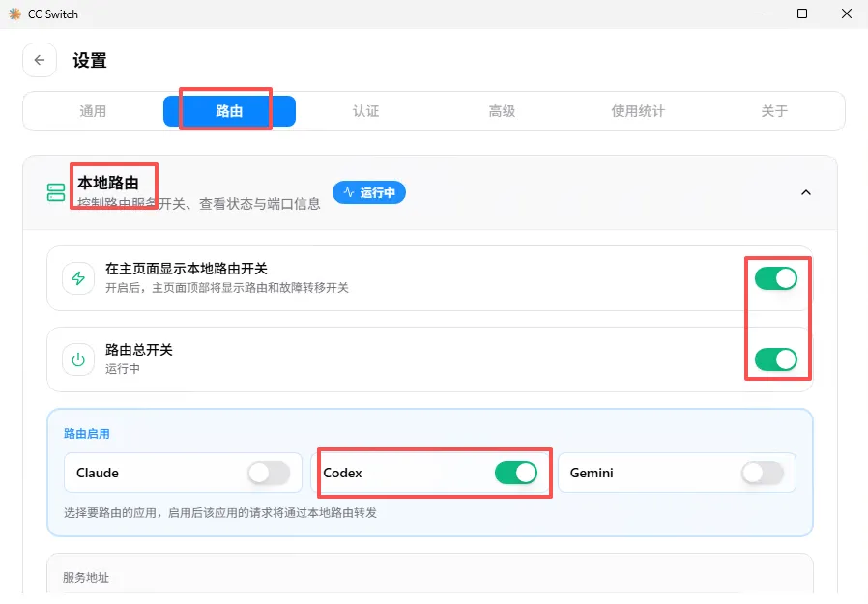The image size is (868, 604).
Task: Click the 运行中 status badge
Action: tap(368, 192)
